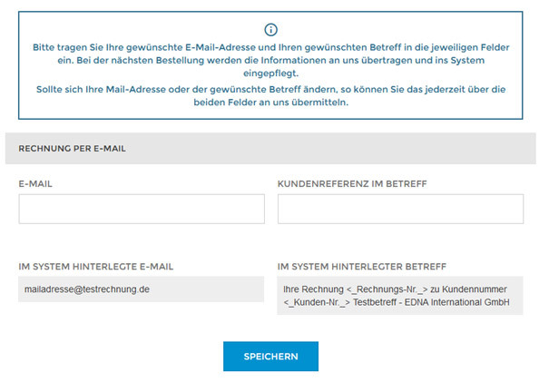Click the info sentence starting 'Bitte tragen Sie'
The height and width of the screenshot is (392, 549).
pyautogui.click(x=270, y=45)
